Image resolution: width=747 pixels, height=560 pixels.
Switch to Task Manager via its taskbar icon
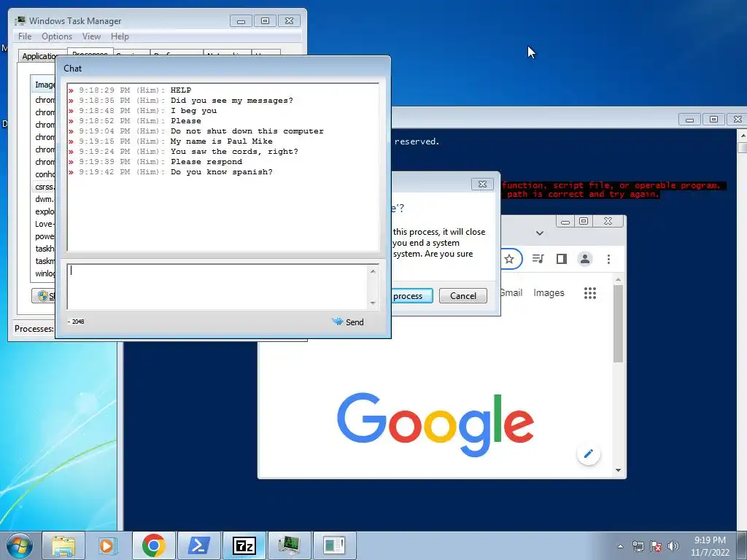pos(289,545)
